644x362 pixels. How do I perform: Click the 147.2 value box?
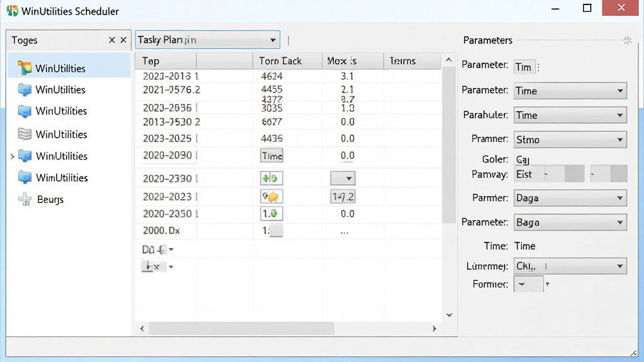(x=343, y=197)
